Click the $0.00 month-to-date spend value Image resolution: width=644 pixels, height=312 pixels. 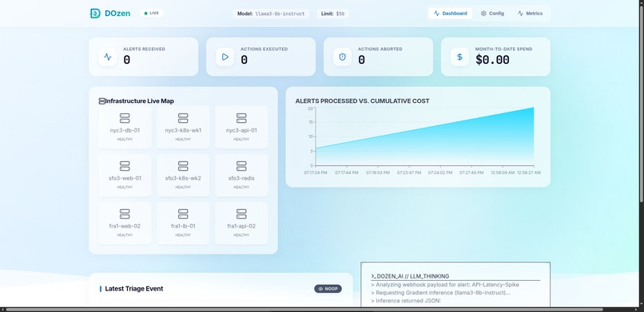tap(492, 60)
